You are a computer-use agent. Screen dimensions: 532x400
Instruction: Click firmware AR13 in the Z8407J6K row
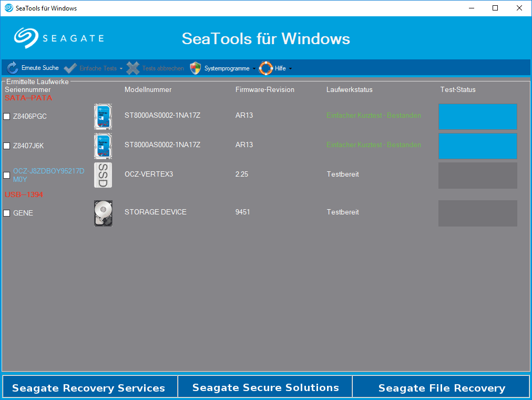(x=244, y=145)
